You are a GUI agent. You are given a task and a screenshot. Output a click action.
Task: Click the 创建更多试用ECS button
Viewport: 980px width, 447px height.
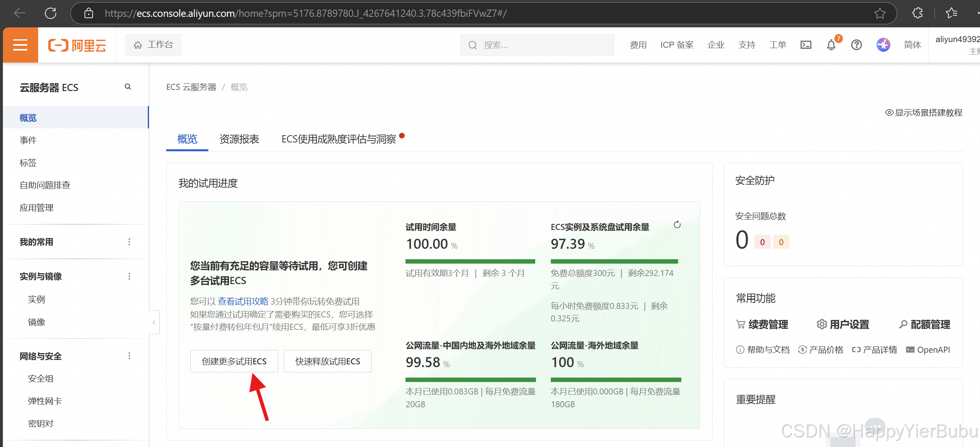(x=234, y=361)
